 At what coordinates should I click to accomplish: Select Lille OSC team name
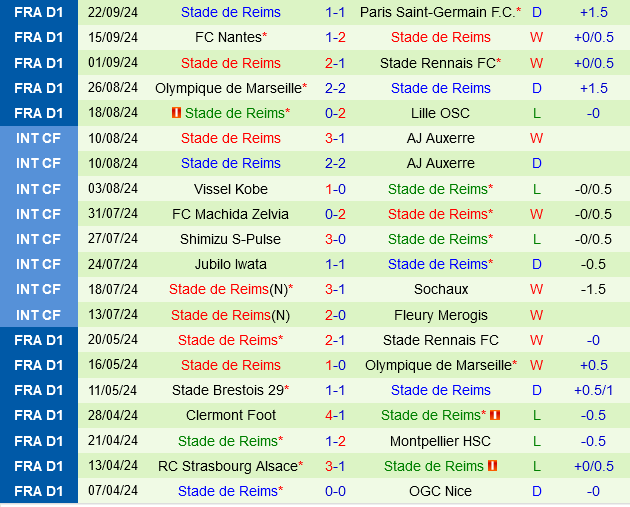441,113
